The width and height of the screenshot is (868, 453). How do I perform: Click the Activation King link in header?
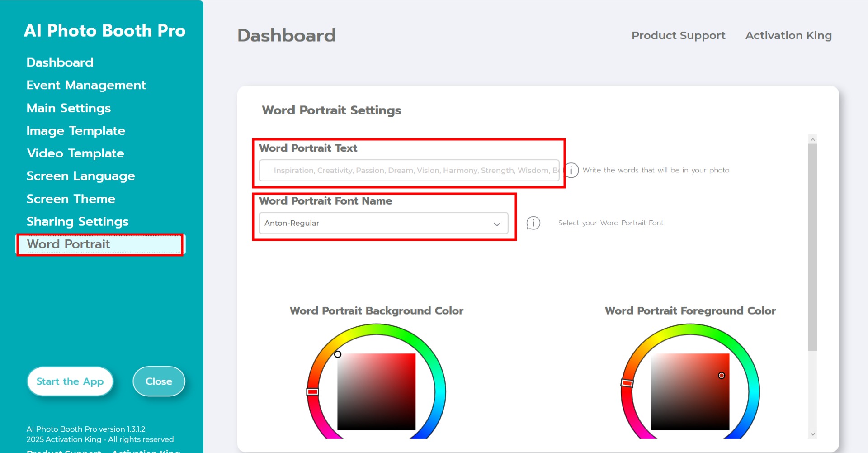point(788,36)
